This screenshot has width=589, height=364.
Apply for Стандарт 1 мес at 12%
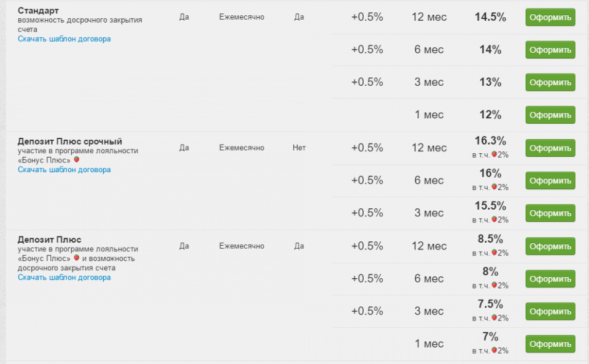pyautogui.click(x=550, y=115)
